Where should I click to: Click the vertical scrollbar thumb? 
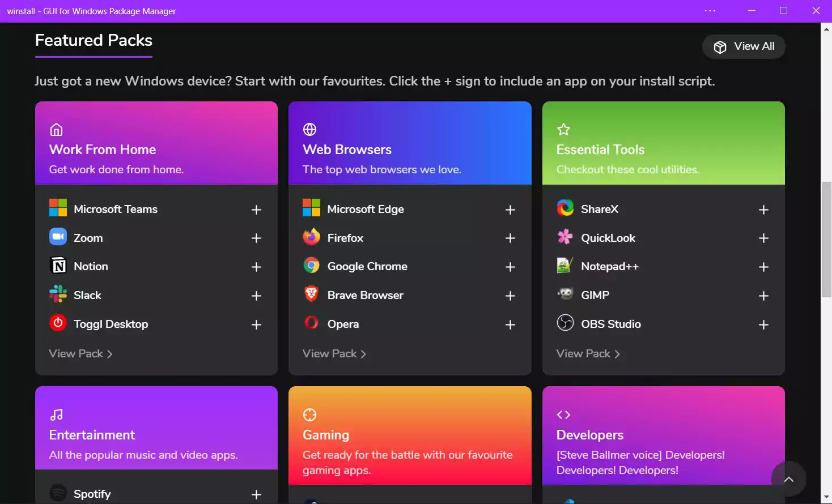pyautogui.click(x=826, y=240)
